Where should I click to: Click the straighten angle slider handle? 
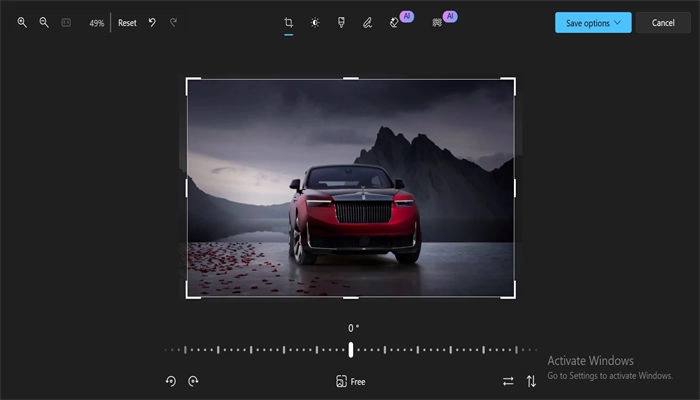tap(351, 349)
